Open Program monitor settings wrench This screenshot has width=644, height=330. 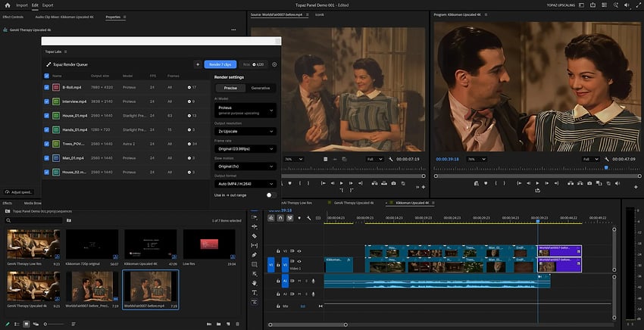[607, 159]
